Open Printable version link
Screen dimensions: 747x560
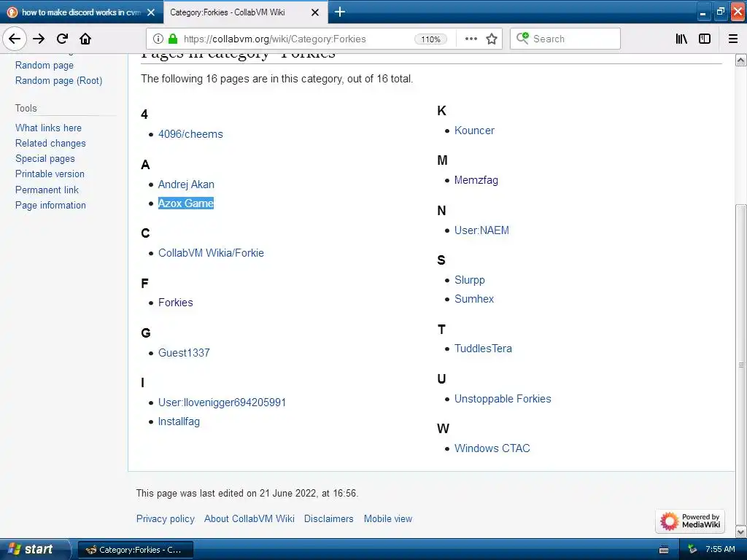click(50, 174)
